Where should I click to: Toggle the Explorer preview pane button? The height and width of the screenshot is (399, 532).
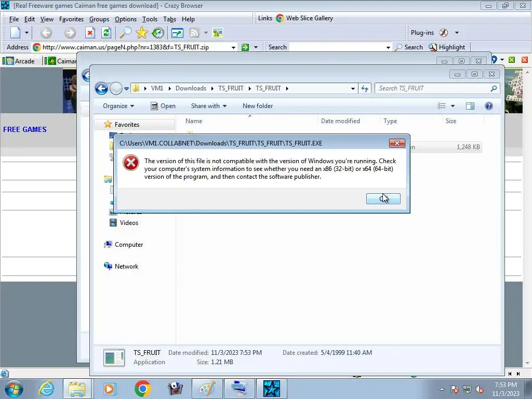[470, 106]
